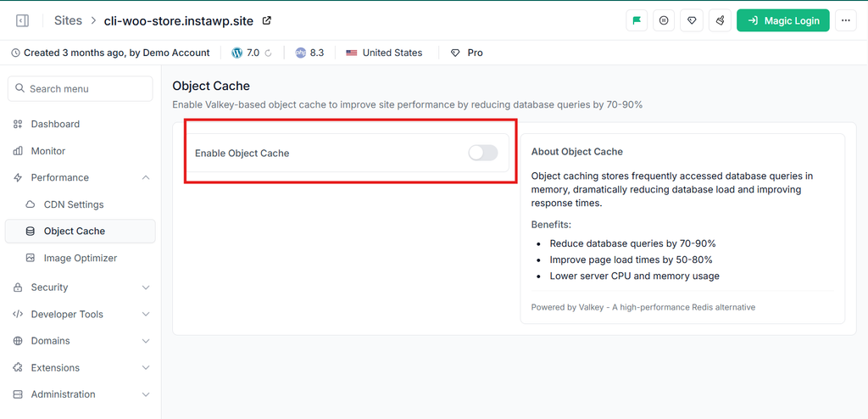Select the Object Cache menu item

[x=81, y=231]
